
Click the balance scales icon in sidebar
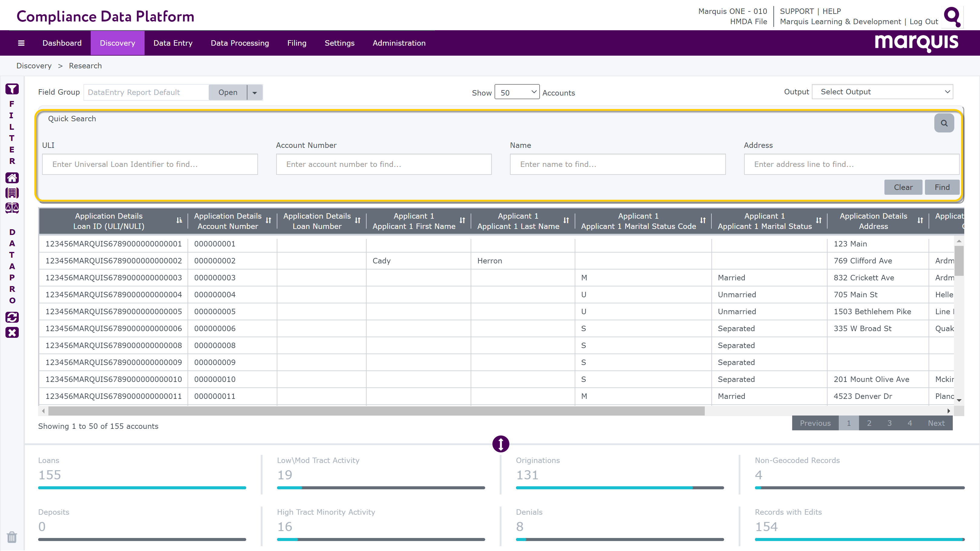coord(12,208)
